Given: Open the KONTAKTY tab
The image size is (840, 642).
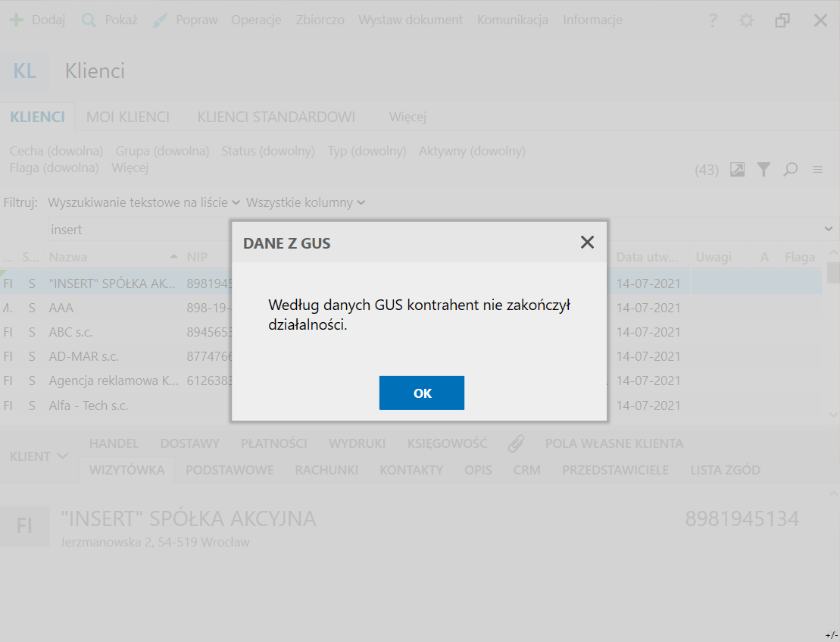Looking at the screenshot, I should point(411,470).
